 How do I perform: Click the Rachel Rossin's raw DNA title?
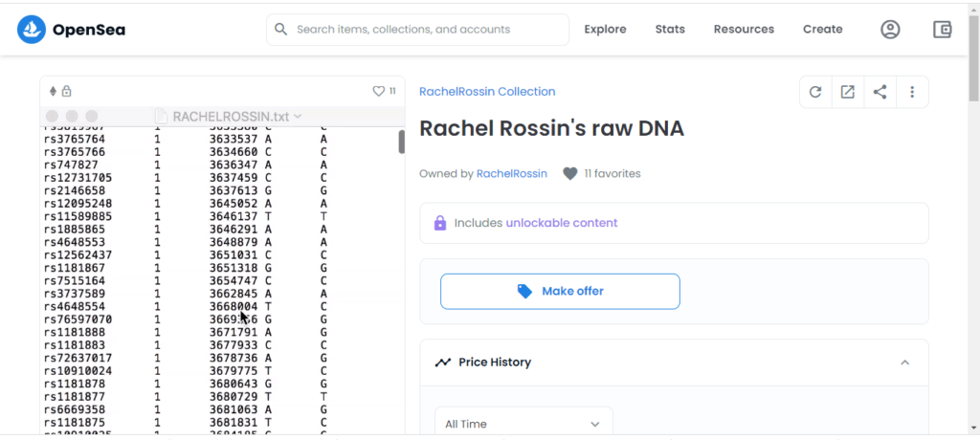click(552, 128)
